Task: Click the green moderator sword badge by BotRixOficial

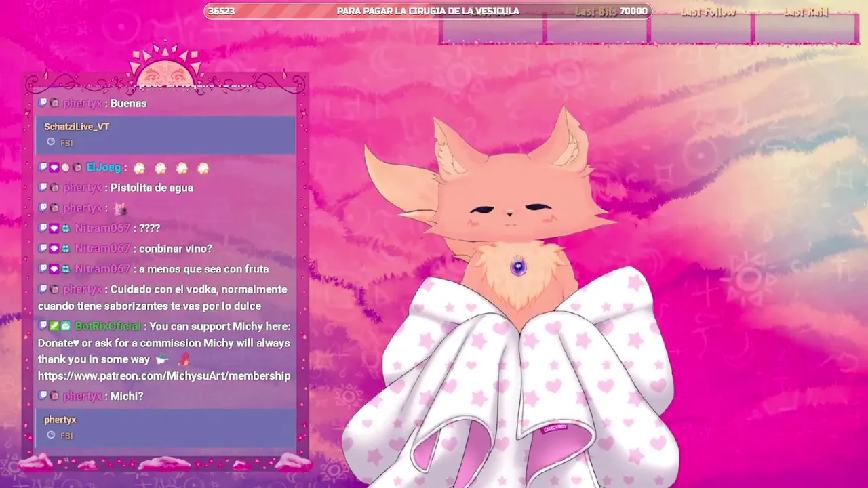Action: pyautogui.click(x=54, y=326)
